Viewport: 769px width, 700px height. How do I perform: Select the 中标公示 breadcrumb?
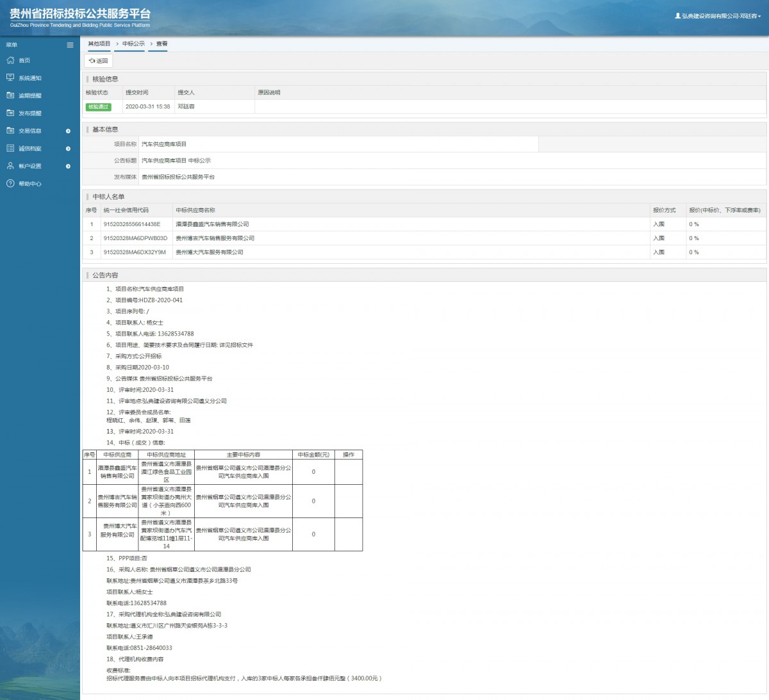[134, 44]
